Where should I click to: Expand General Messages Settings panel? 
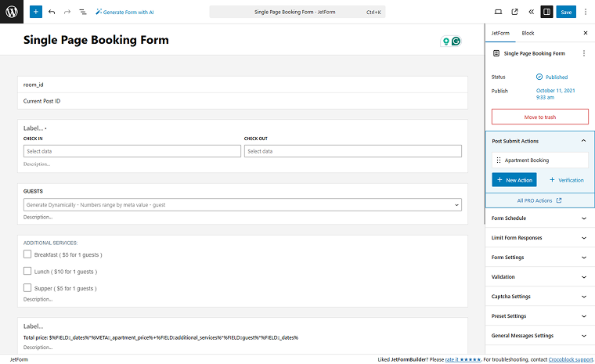540,336
